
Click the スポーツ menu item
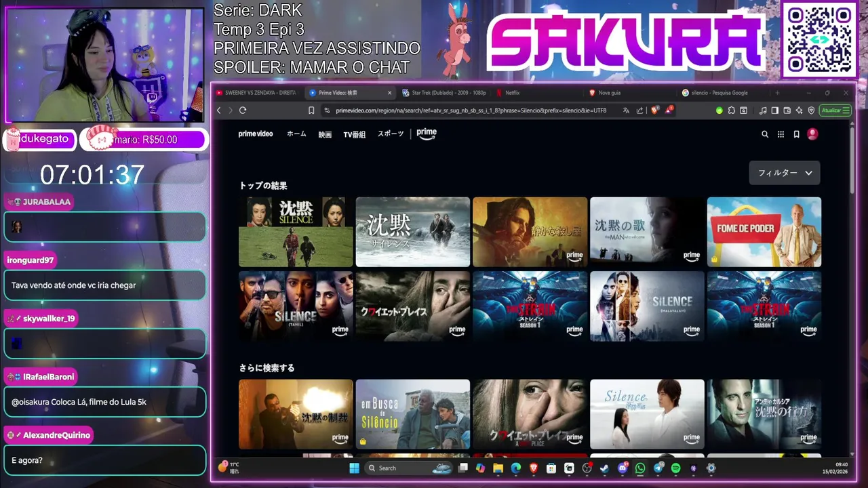click(391, 134)
